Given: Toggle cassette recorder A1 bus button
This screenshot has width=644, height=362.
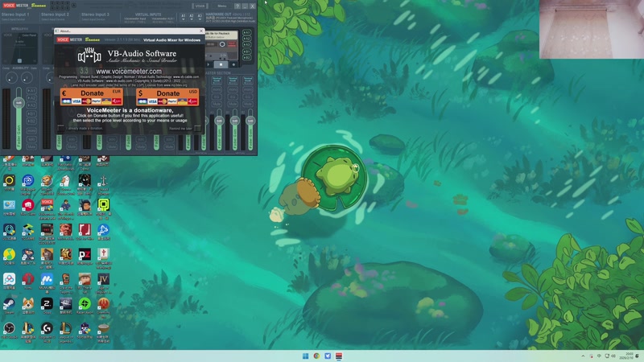Looking at the screenshot, I should click(x=246, y=32).
